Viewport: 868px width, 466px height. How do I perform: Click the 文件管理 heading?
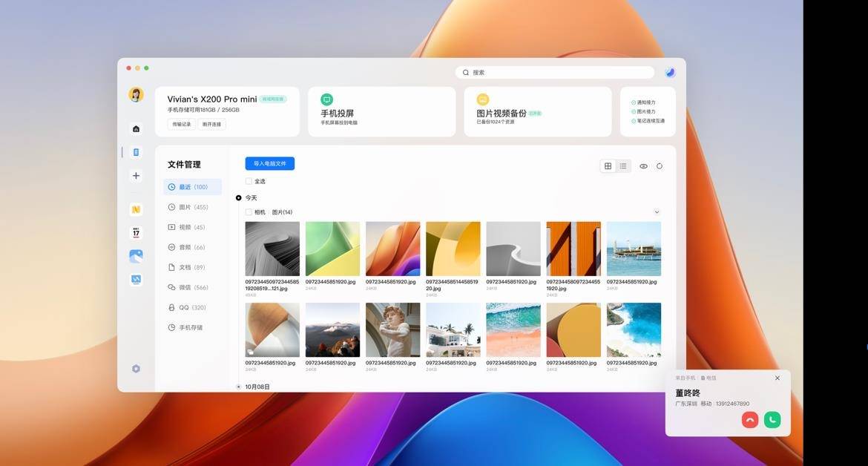pos(184,165)
